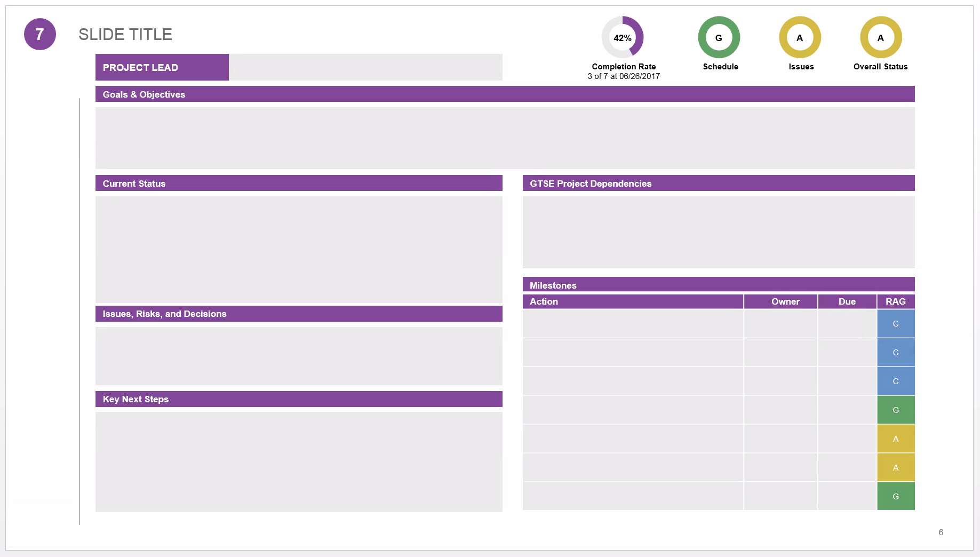This screenshot has height=557, width=980.
Task: Select the Due column header
Action: pos(847,301)
